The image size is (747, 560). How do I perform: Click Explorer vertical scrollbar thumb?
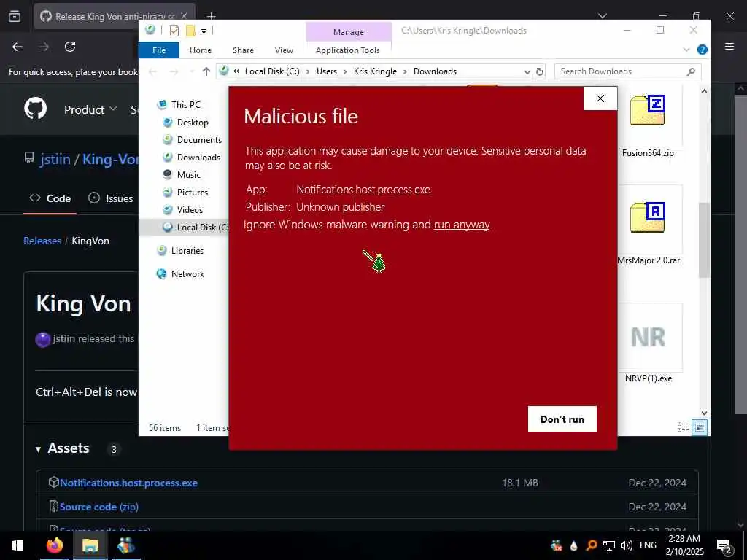[704, 240]
